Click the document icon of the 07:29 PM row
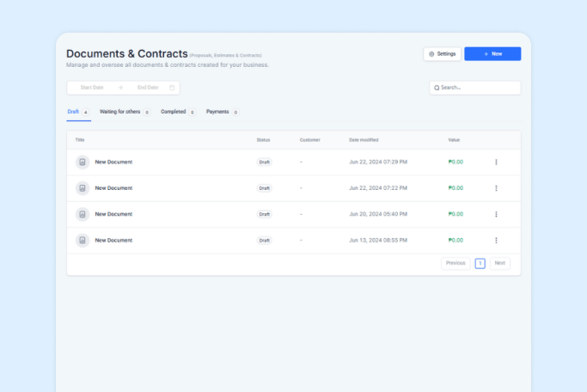Screen dimensions: 587x392 (x=83, y=162)
